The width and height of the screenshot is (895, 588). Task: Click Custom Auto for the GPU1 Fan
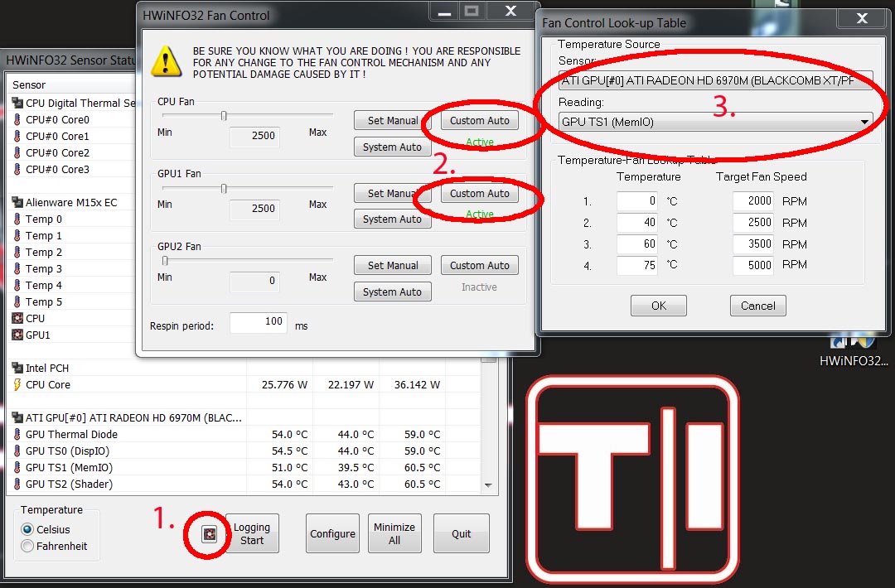click(480, 193)
